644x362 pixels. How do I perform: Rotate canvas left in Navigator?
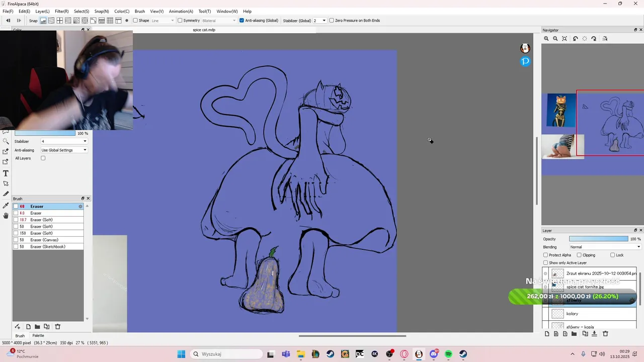(576, 39)
